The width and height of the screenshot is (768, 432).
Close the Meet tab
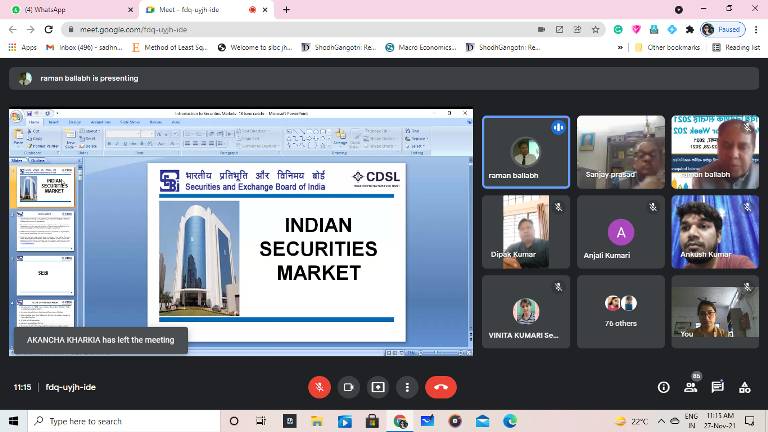(x=265, y=10)
